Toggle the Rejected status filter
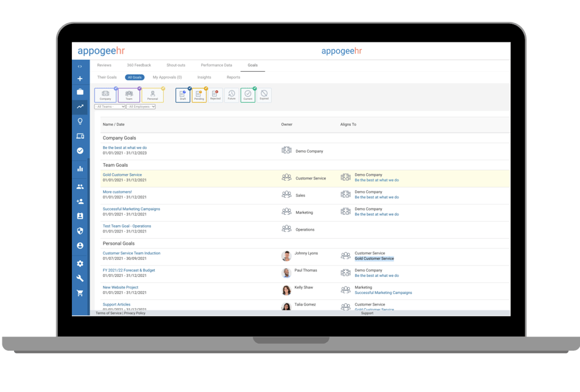 215,96
